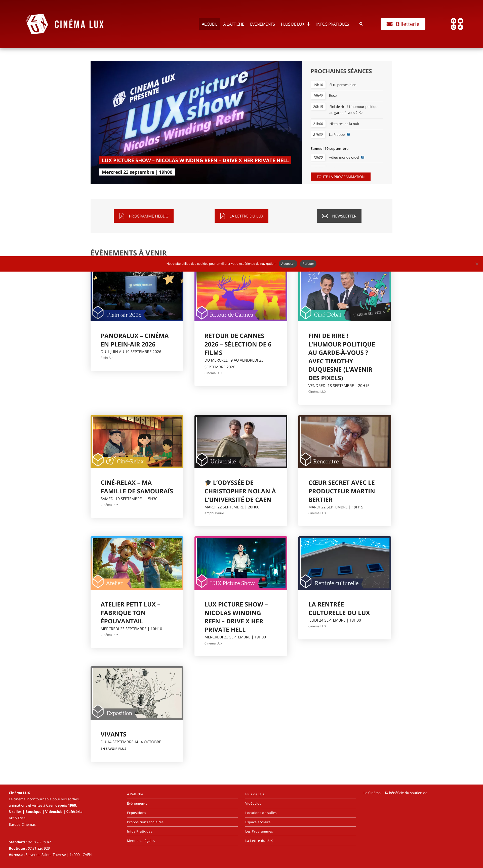Open footer link Mentions légales

click(x=141, y=840)
